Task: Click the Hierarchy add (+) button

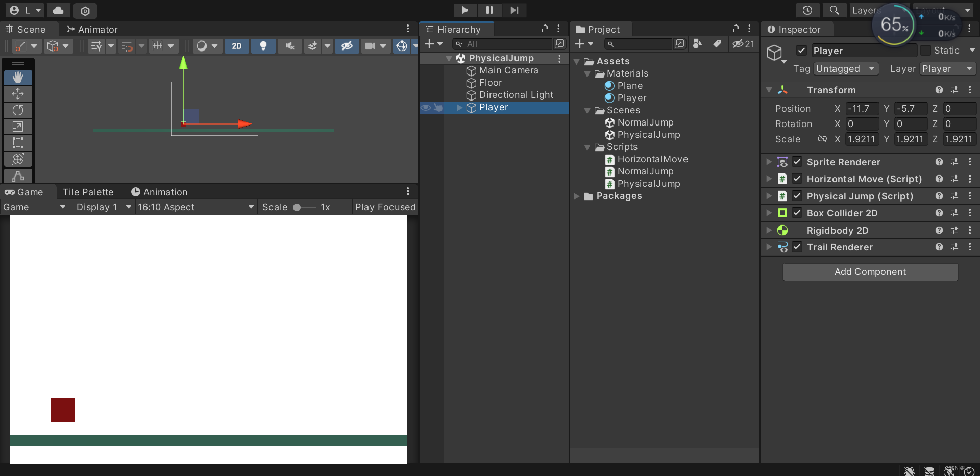Action: pos(433,44)
